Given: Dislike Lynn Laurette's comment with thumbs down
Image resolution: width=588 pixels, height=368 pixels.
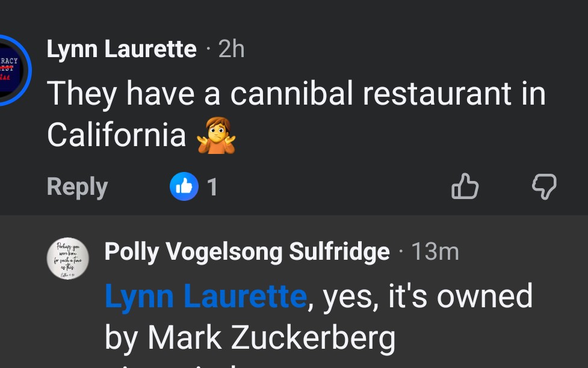Looking at the screenshot, I should coord(544,187).
